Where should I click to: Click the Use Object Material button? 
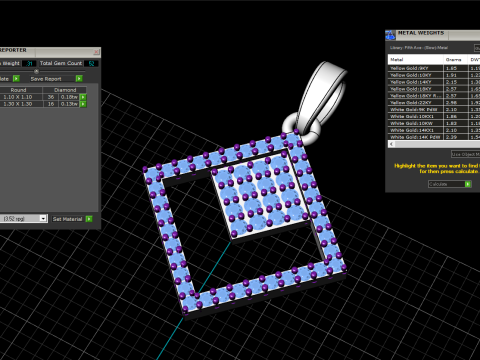[466, 154]
